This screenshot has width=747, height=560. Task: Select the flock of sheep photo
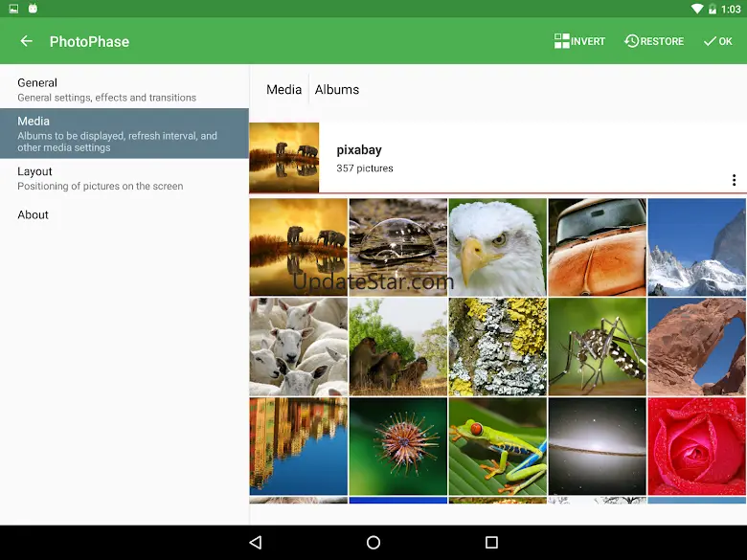[x=298, y=347]
